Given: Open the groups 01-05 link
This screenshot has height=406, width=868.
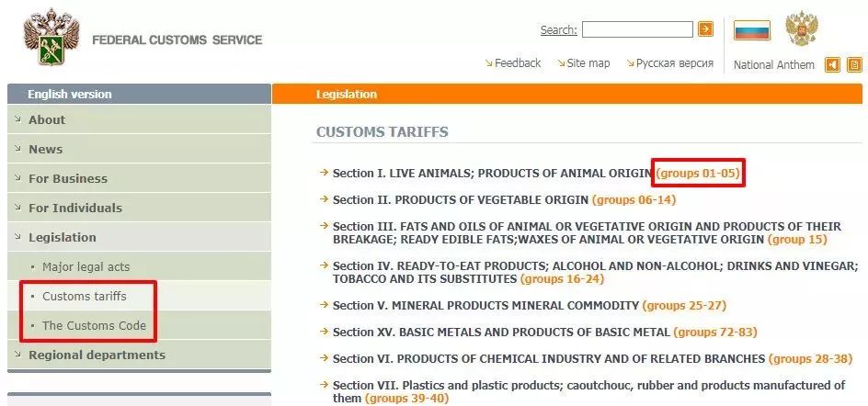Looking at the screenshot, I should click(x=698, y=173).
